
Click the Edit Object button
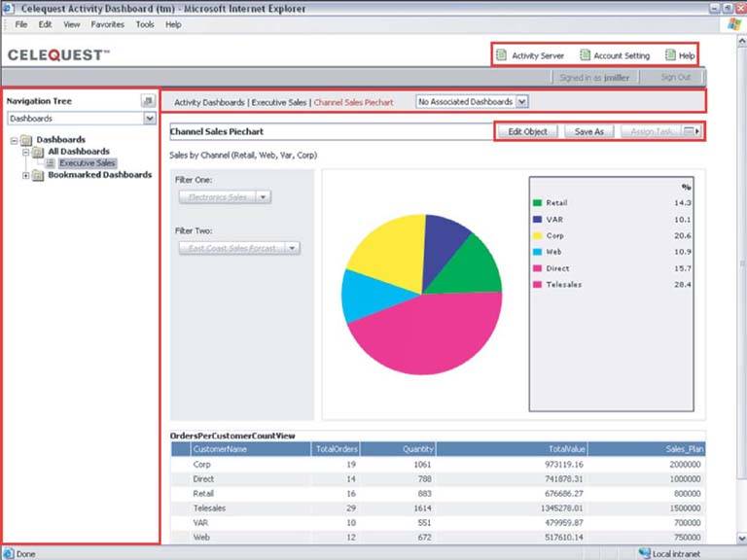tap(528, 131)
